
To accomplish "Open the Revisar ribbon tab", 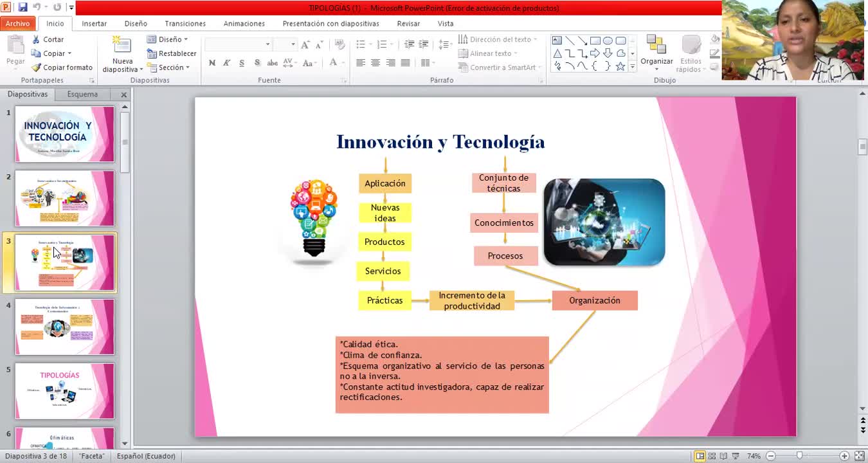I will (x=408, y=24).
